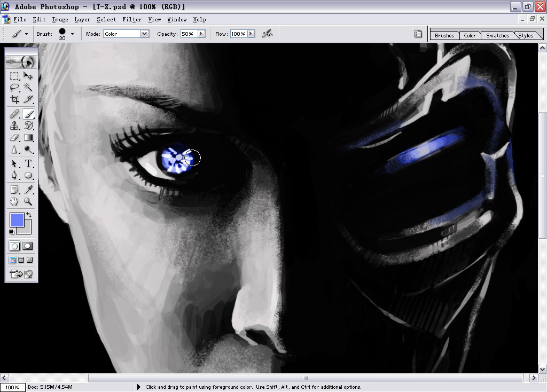Select Standard Screen Mode
Viewport: 547px width, 392px height.
[x=13, y=260]
